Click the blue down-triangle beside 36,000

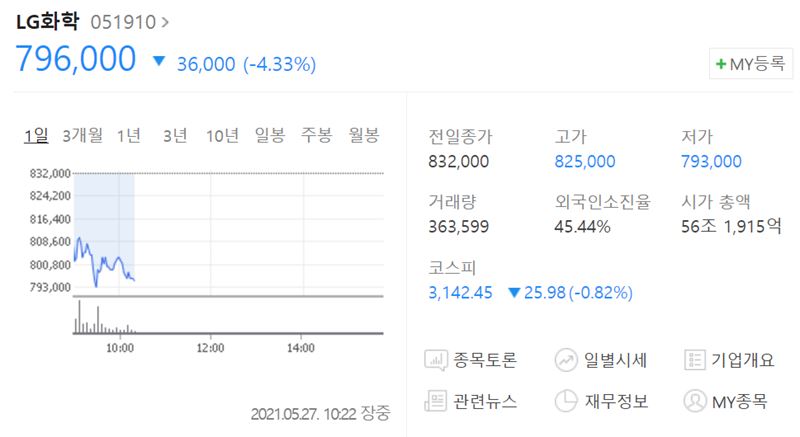pyautogui.click(x=158, y=63)
